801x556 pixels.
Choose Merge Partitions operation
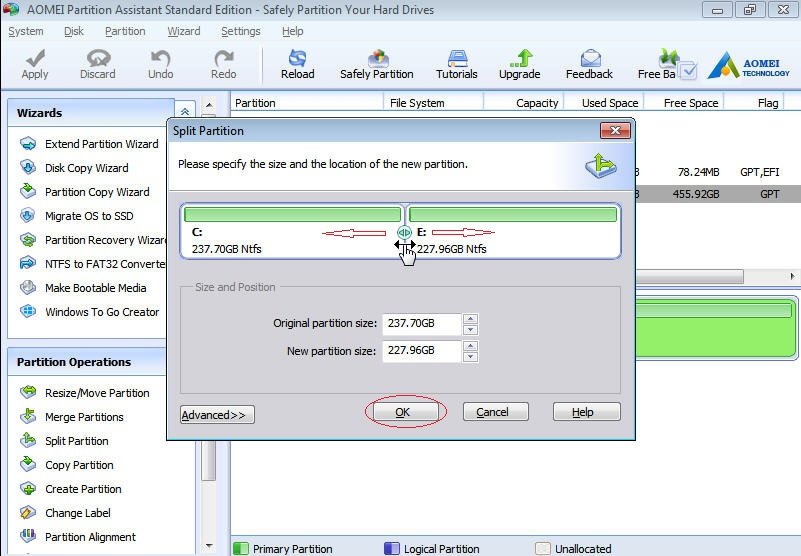[x=72, y=417]
